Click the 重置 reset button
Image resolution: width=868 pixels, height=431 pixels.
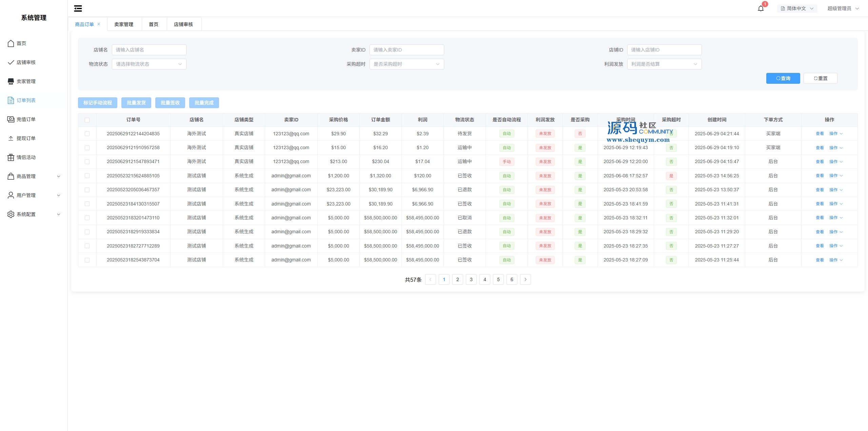point(820,78)
